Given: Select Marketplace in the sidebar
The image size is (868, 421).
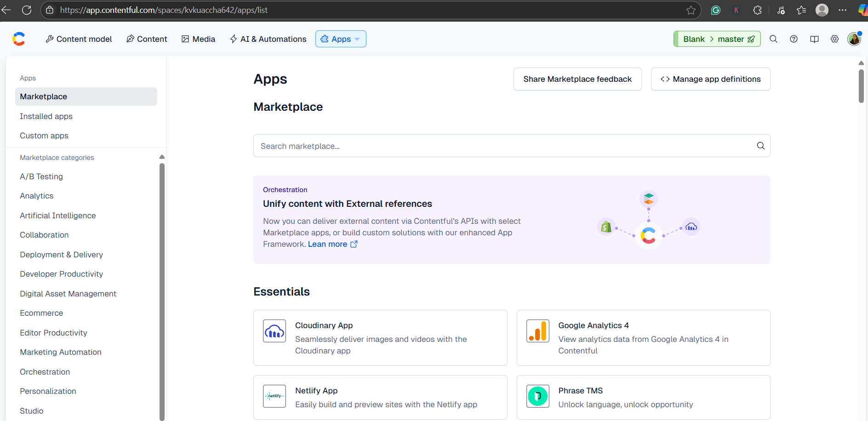Looking at the screenshot, I should (x=86, y=97).
